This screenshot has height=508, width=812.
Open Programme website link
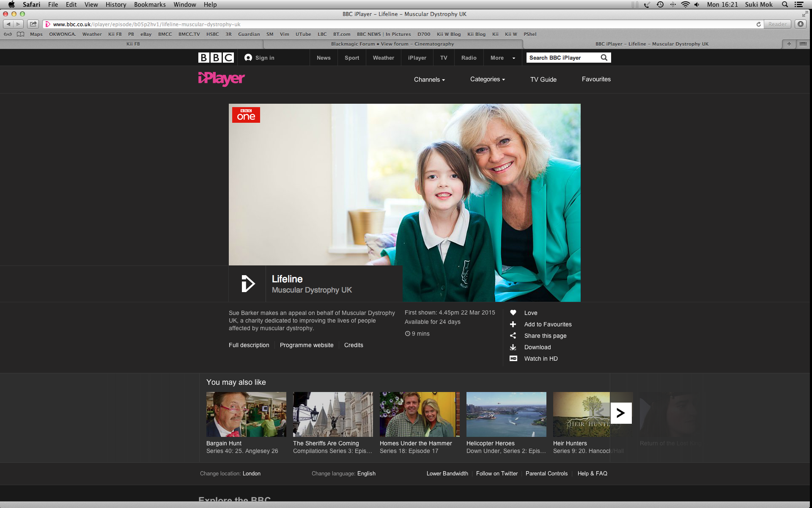tap(307, 345)
